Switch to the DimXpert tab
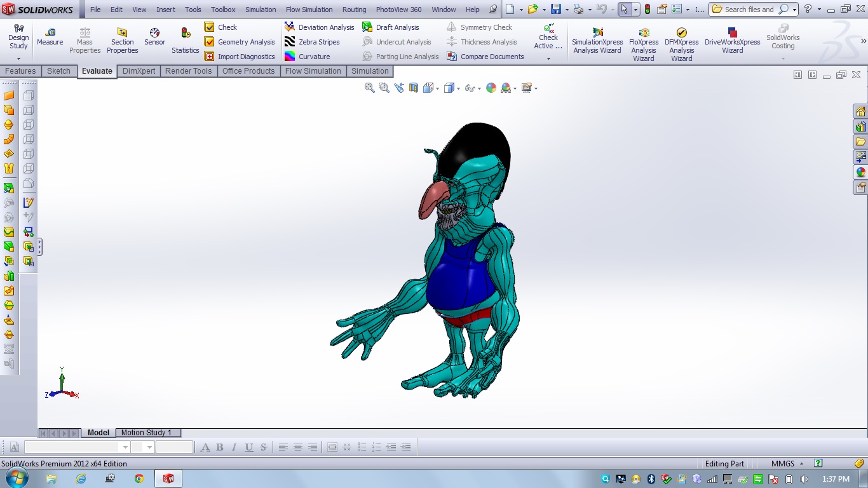868x488 pixels. point(139,71)
